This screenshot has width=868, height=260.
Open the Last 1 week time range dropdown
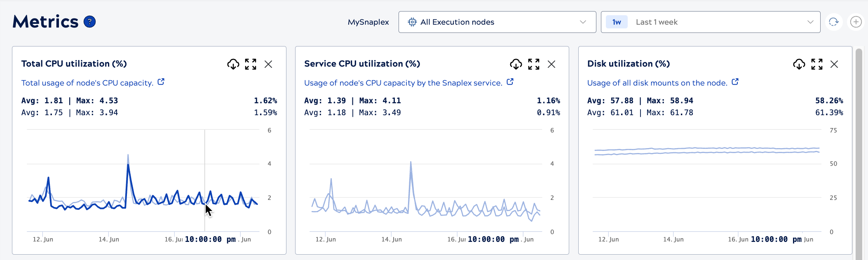coord(710,22)
